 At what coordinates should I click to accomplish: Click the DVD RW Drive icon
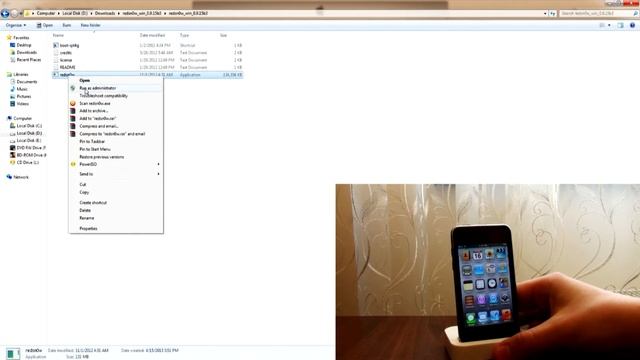pyautogui.click(x=13, y=148)
